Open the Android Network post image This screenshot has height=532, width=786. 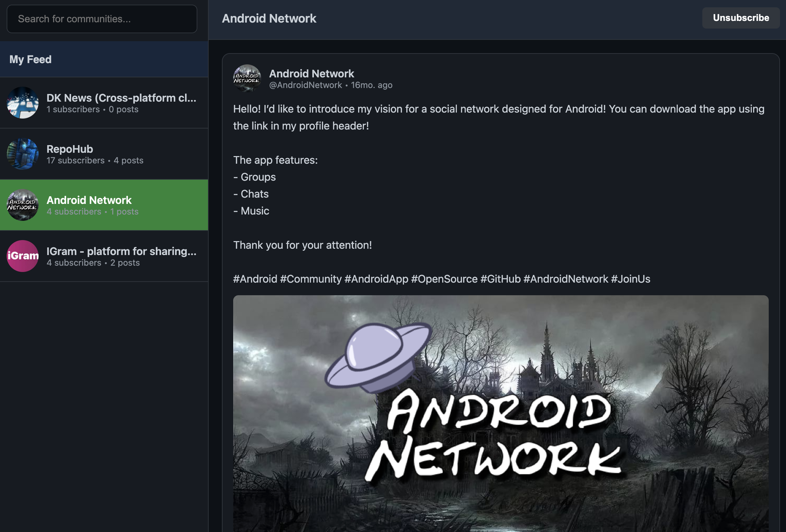coord(501,413)
